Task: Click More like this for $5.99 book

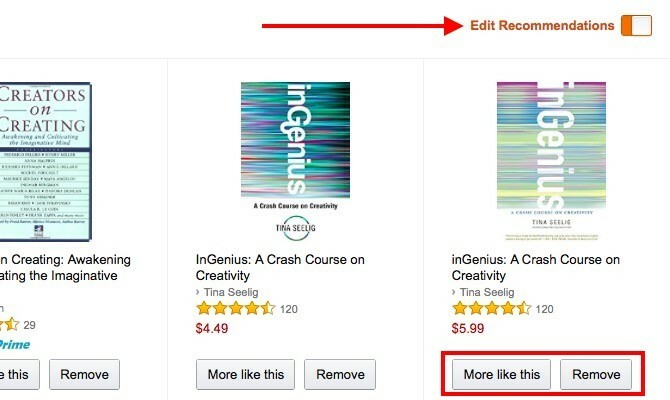Action: tap(502, 375)
